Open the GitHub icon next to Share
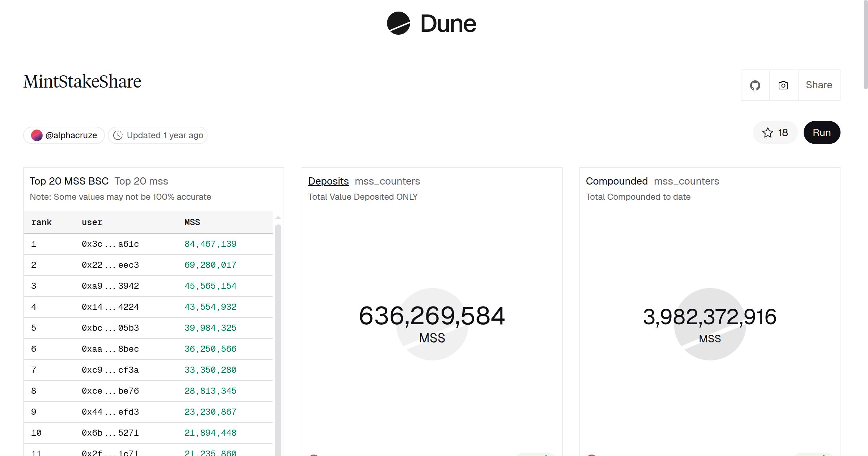 click(755, 85)
